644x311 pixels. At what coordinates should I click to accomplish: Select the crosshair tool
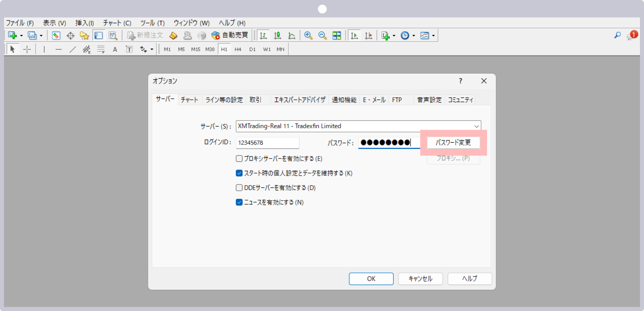coord(27,49)
